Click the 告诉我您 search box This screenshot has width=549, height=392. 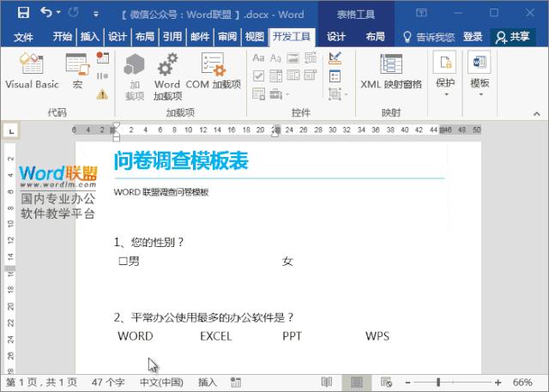coord(429,37)
